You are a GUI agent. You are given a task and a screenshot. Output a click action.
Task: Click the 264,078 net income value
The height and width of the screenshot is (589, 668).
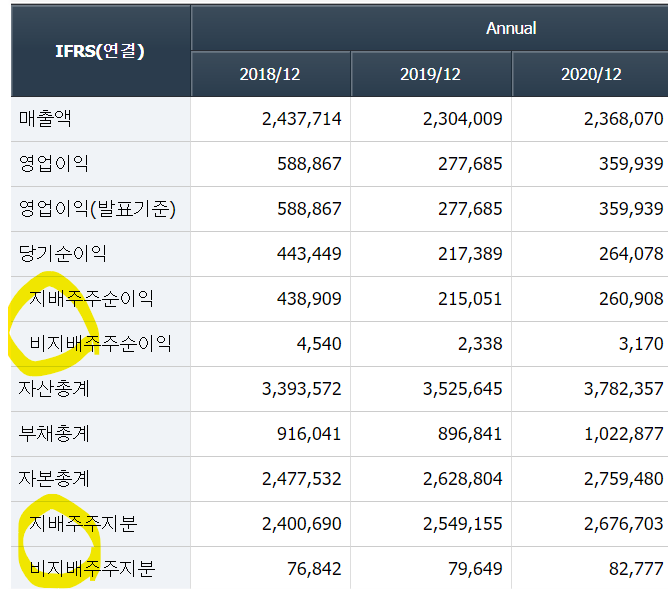point(631,254)
